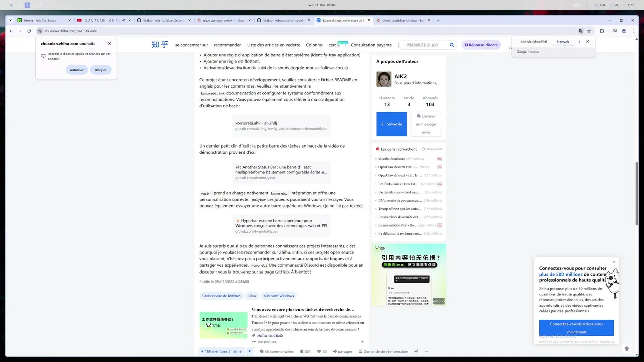This screenshot has height=362, width=644.
Task: Upvote with '169 mentions J'aime' button
Action: point(222,351)
